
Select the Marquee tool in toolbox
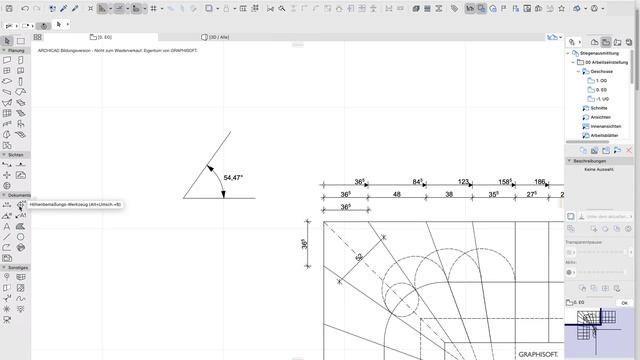point(20,40)
